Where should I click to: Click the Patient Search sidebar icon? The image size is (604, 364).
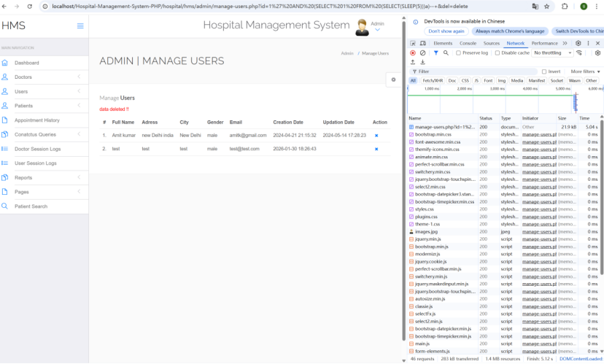5,206
